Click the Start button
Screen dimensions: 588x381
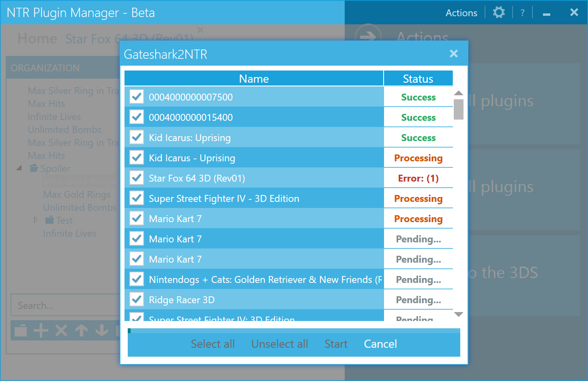click(336, 344)
